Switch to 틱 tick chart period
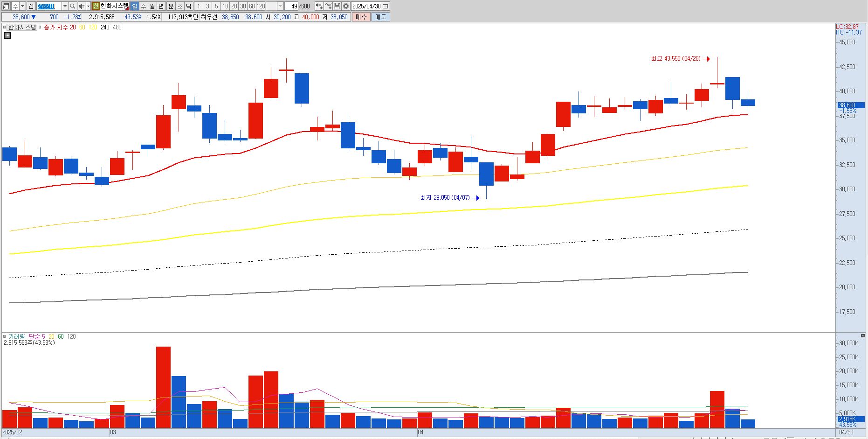The height and width of the screenshot is (439, 868). coord(188,6)
